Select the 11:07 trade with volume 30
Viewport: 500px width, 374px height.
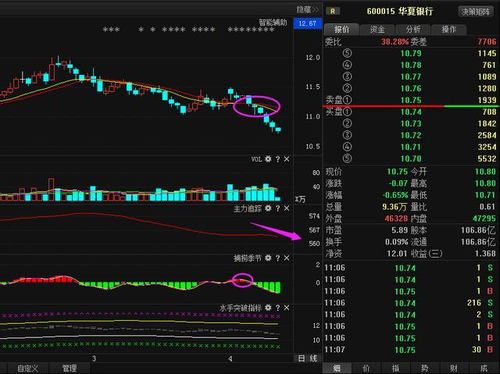pyautogui.click(x=409, y=350)
